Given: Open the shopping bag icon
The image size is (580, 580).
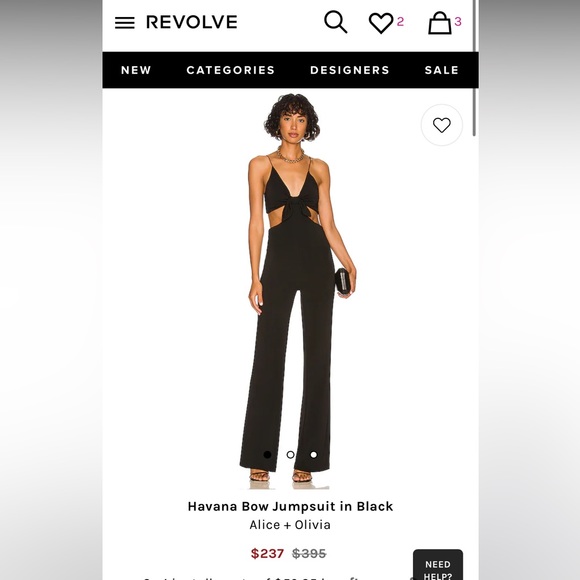Looking at the screenshot, I should (440, 23).
